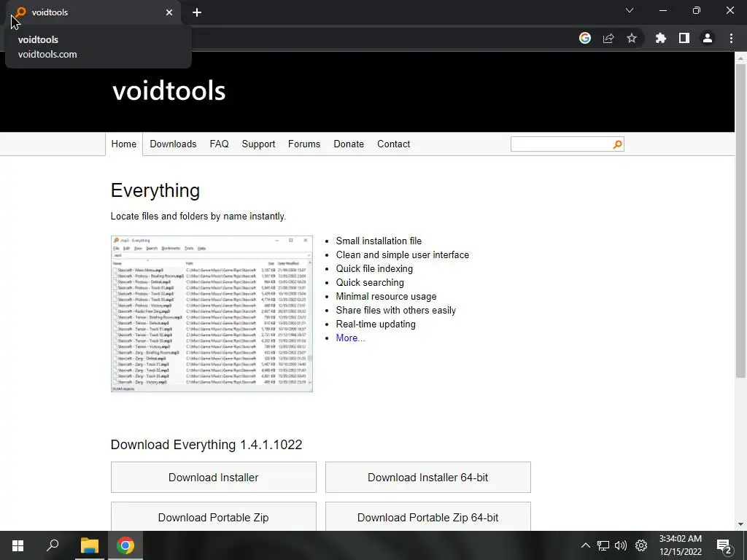Open the FAQ navigation item
The width and height of the screenshot is (747, 560).
[219, 144]
